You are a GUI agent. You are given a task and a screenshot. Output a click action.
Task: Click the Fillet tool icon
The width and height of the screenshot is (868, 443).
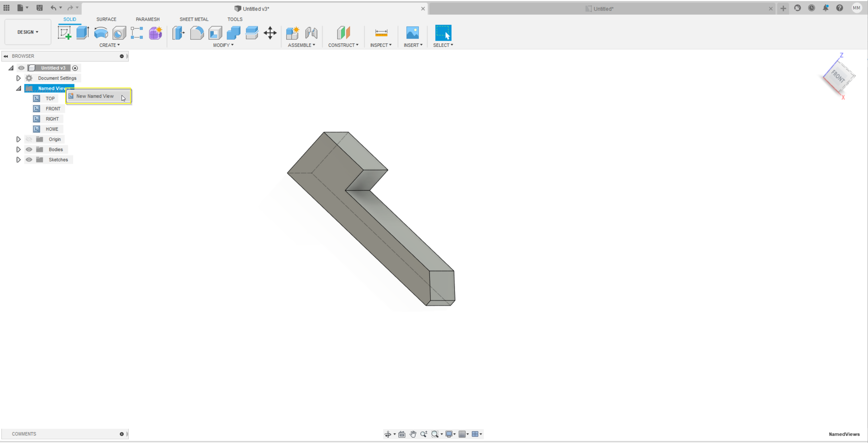tap(197, 33)
